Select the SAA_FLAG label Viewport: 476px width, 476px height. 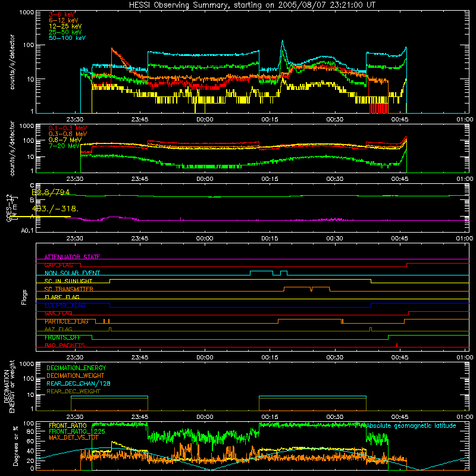58,314
